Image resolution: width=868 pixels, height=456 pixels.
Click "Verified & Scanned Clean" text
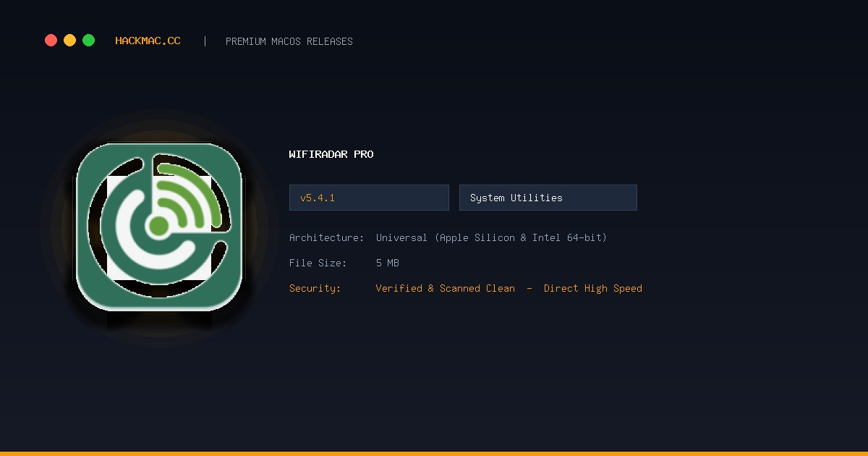pos(446,288)
